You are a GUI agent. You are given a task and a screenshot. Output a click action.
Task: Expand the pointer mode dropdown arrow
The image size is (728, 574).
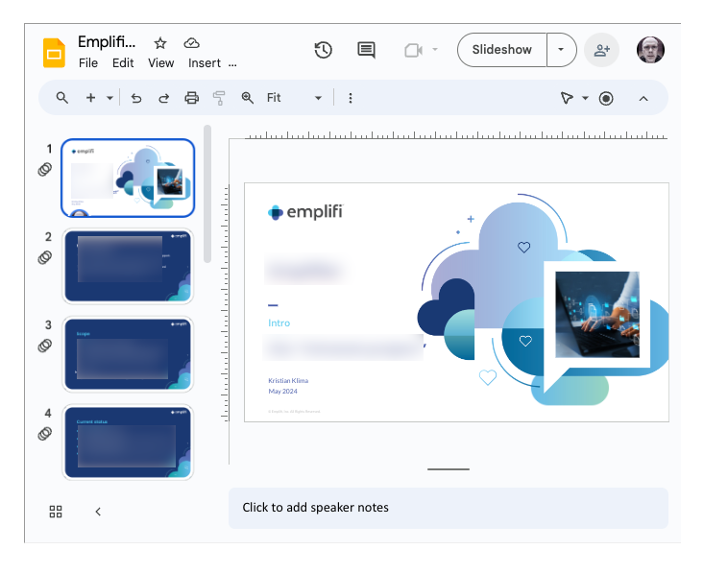(x=585, y=98)
